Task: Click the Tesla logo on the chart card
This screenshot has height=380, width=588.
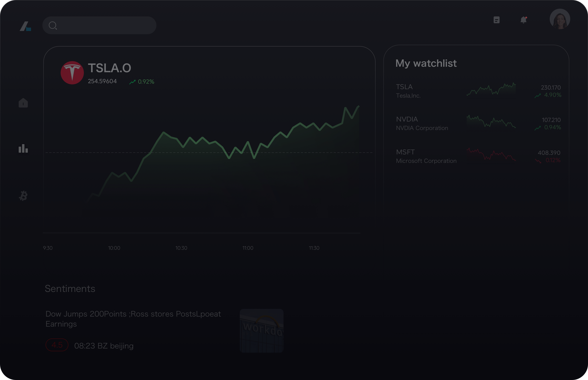Action: (72, 72)
